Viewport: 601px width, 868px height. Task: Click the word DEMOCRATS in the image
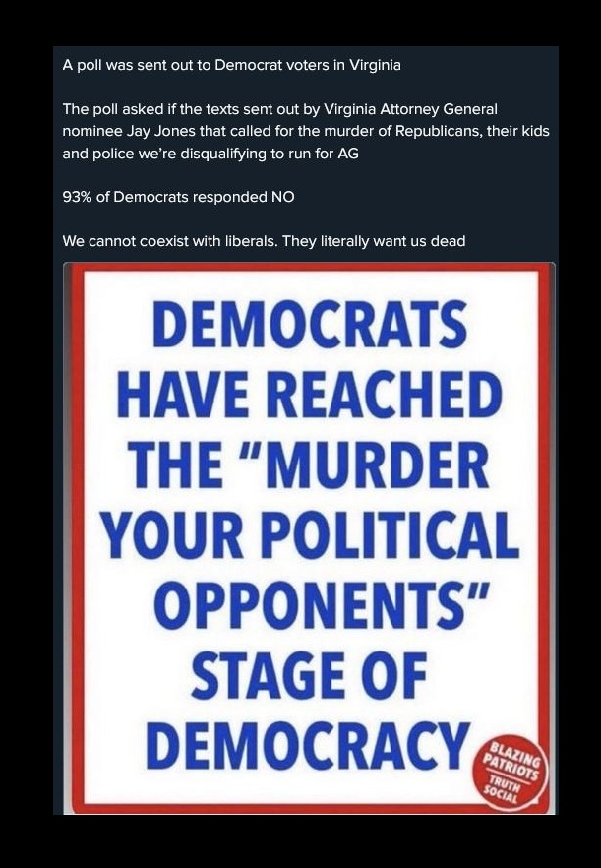point(310,325)
